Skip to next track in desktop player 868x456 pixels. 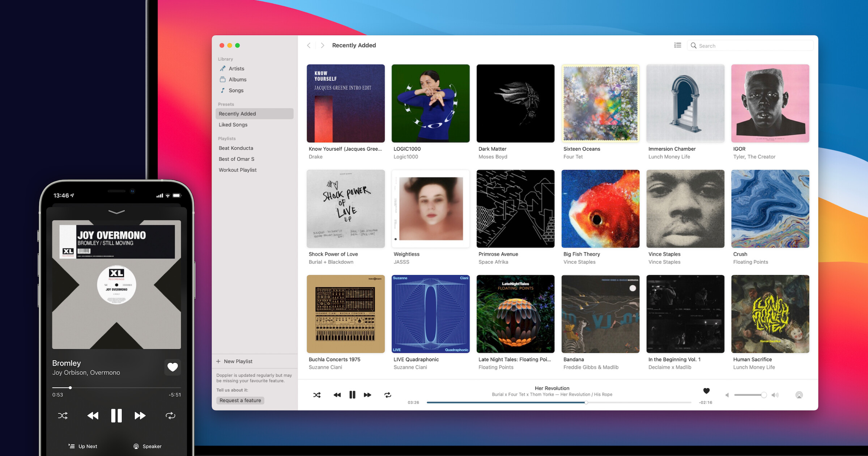point(367,395)
